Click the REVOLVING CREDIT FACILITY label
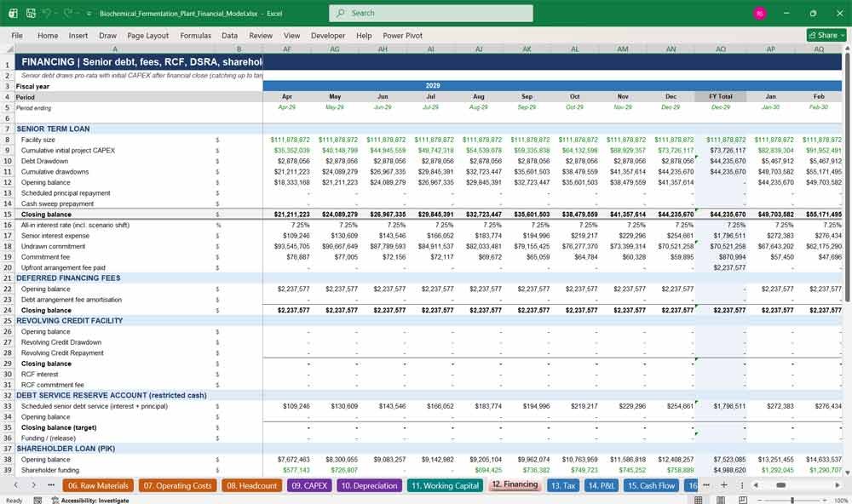 tap(70, 321)
